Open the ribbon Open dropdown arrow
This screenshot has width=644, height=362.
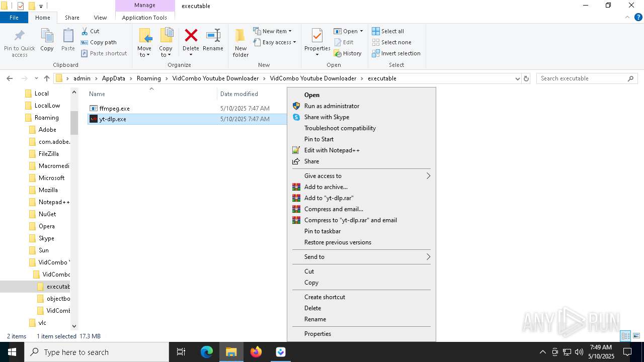pos(361,31)
